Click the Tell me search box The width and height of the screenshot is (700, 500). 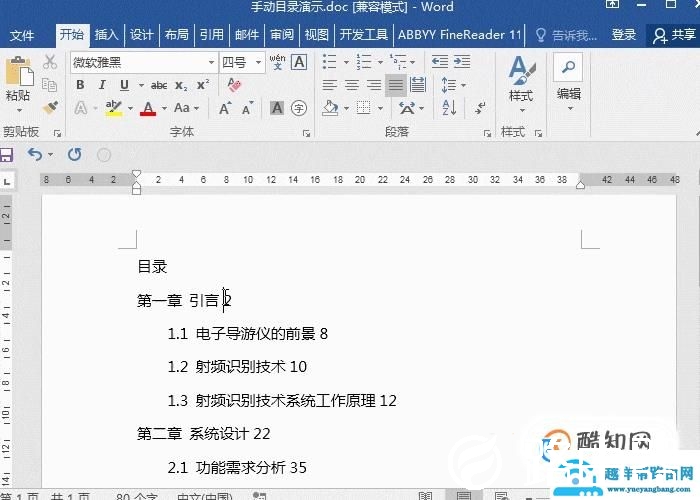[566, 35]
